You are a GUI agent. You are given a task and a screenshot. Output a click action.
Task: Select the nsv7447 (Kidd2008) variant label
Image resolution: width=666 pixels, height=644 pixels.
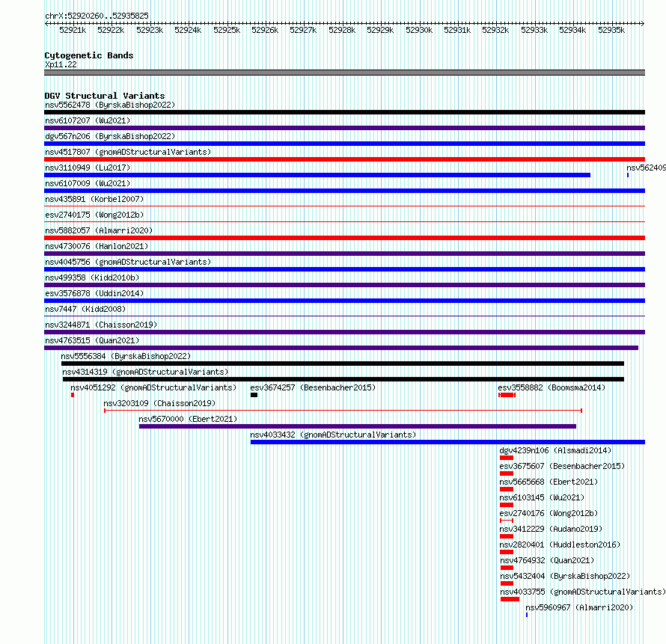tap(85, 309)
